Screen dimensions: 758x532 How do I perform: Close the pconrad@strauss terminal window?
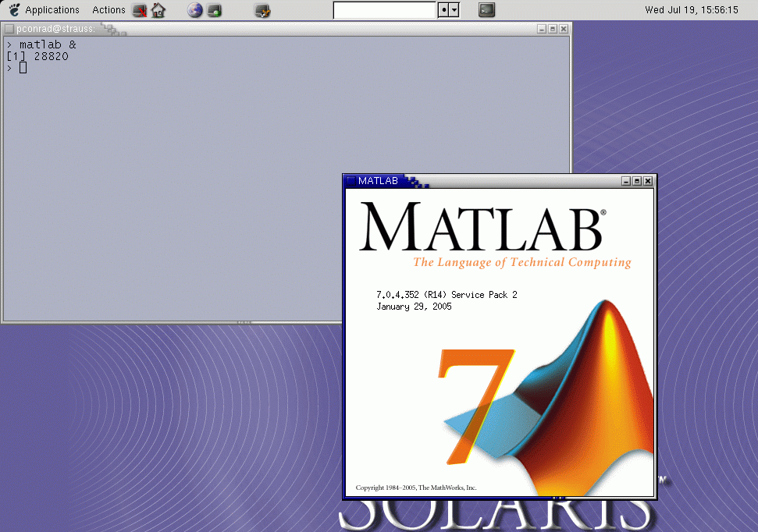(x=563, y=29)
